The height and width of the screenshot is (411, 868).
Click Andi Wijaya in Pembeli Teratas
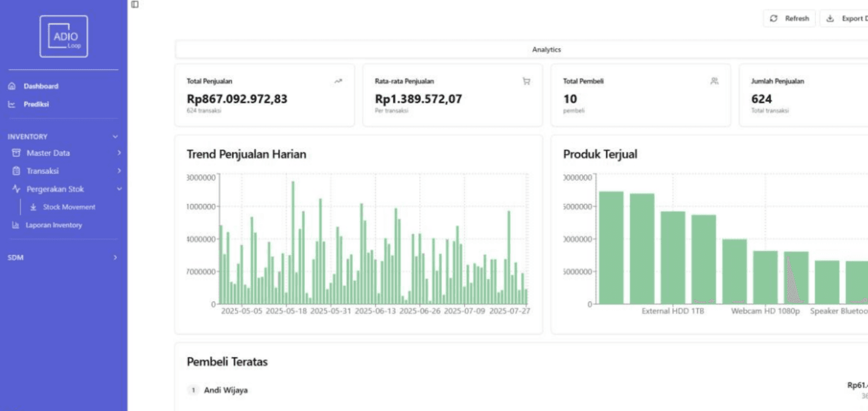[226, 390]
